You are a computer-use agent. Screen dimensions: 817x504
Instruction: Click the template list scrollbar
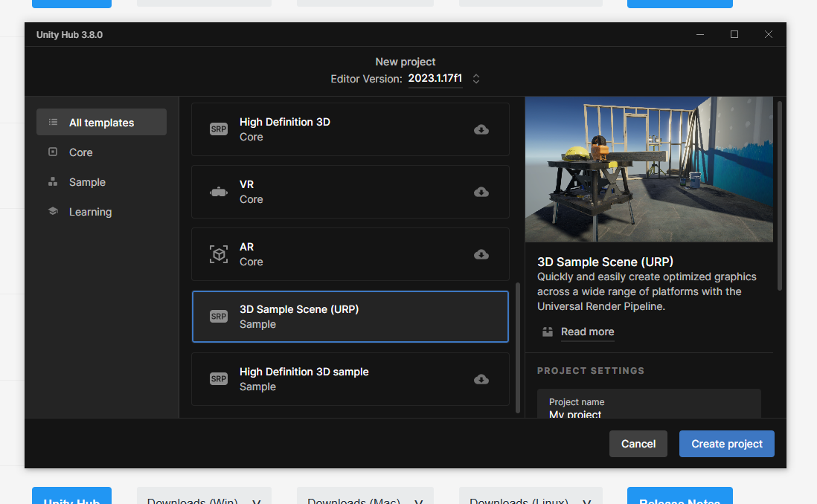(517, 348)
